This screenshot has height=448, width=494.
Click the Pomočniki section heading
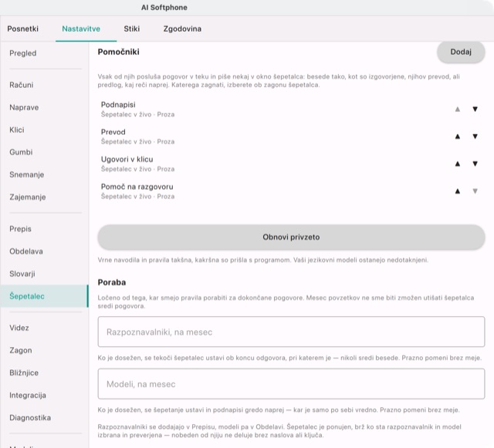[118, 52]
